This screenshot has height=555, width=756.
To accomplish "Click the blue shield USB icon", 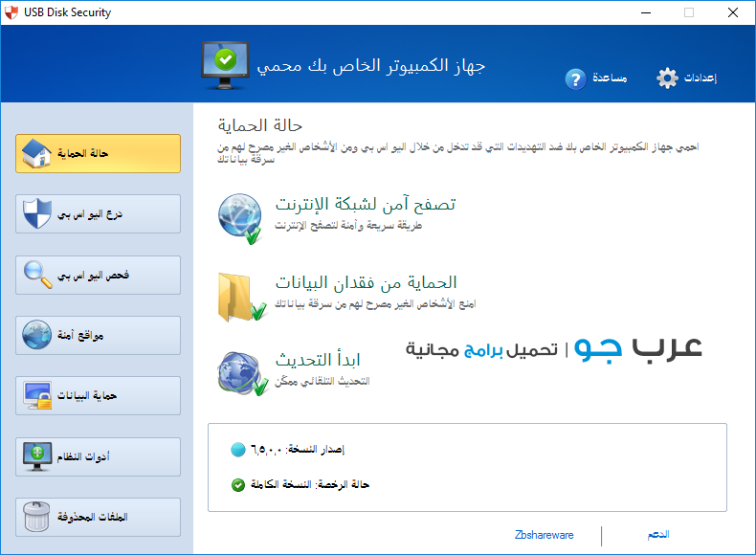I will point(37,213).
